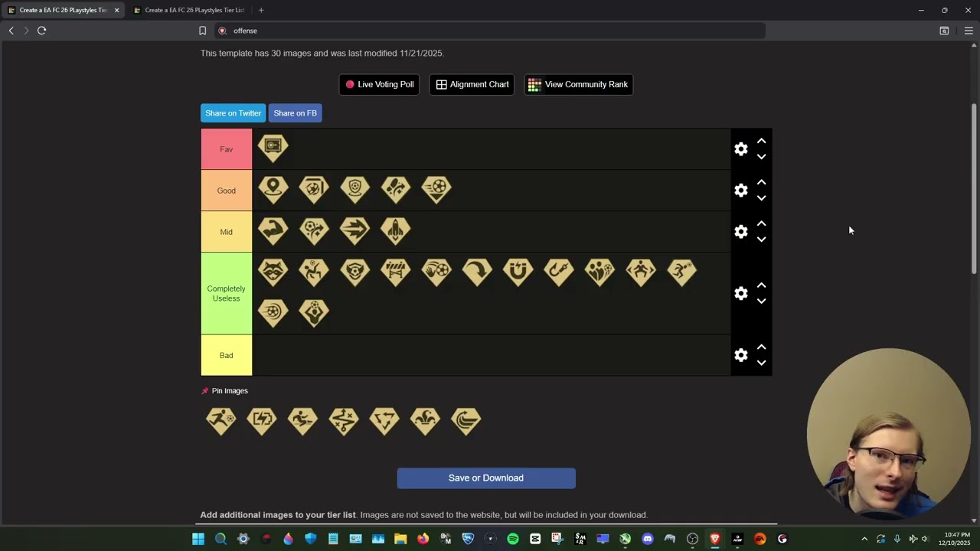Select the running player with ball pool icon

(221, 420)
